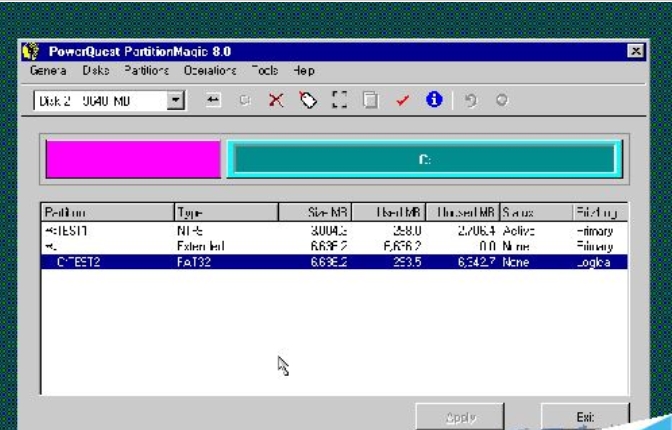Select the teal C: partition in disk map
Viewport: 672px width, 430px height.
point(424,160)
